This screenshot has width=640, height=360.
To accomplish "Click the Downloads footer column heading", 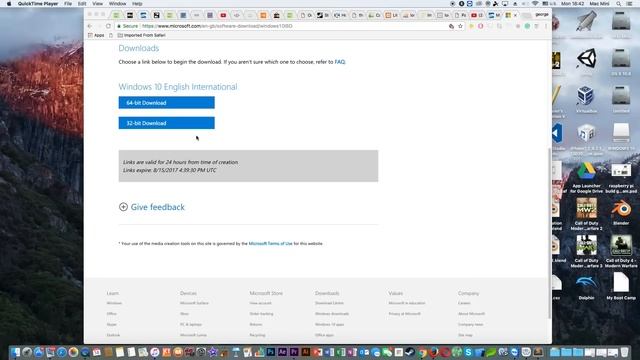I will (x=327, y=293).
